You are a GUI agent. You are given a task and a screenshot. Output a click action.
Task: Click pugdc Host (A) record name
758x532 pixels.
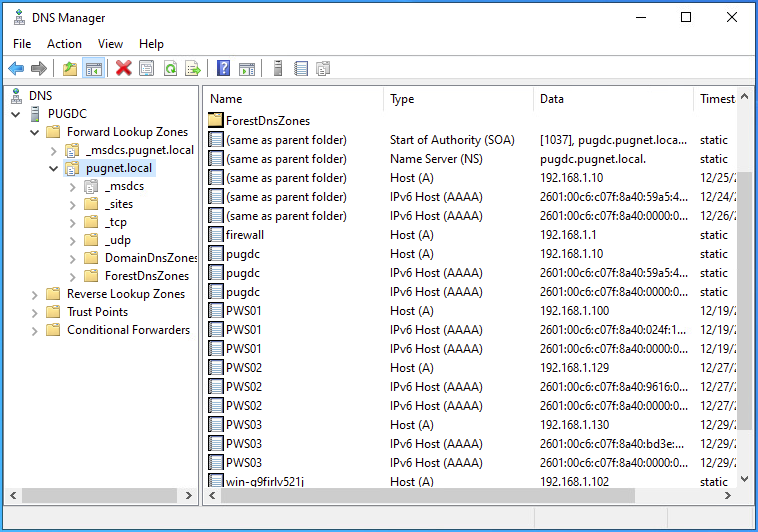pyautogui.click(x=243, y=253)
